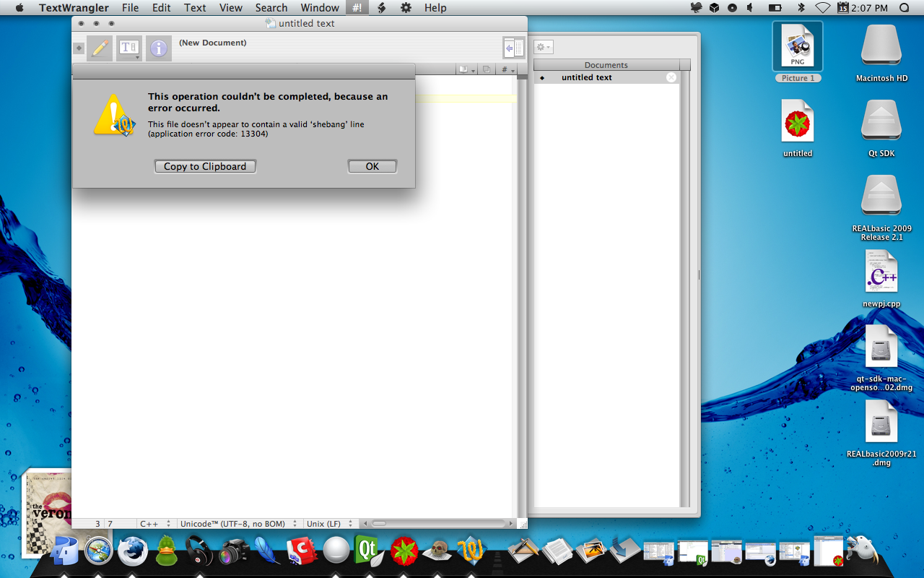
Task: Open the camera app in the dock
Action: (234, 552)
